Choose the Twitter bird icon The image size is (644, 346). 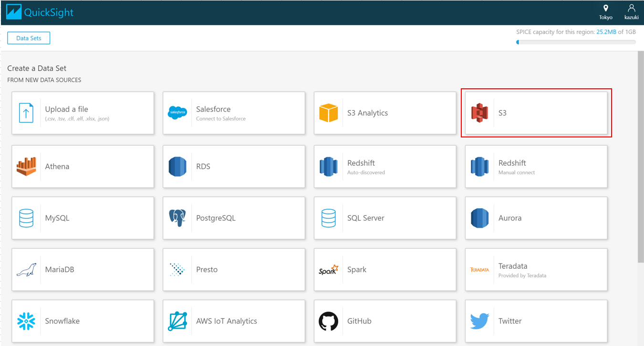click(x=480, y=321)
